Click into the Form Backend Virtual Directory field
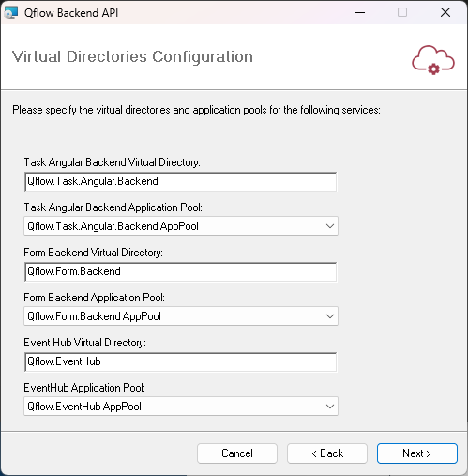468x476 pixels. 181,271
